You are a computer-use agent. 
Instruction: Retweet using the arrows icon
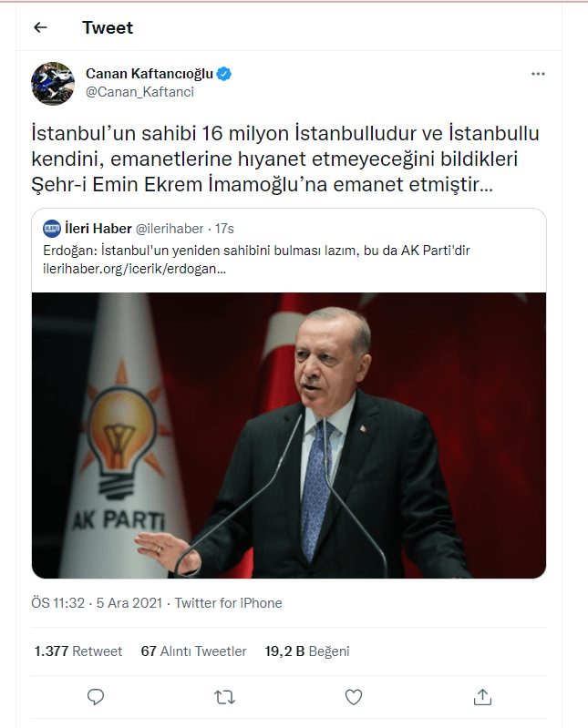224,697
